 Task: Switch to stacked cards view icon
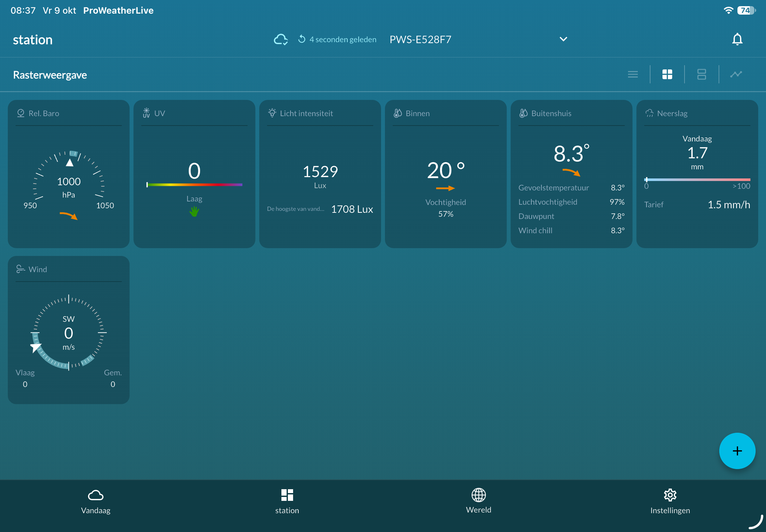[701, 74]
